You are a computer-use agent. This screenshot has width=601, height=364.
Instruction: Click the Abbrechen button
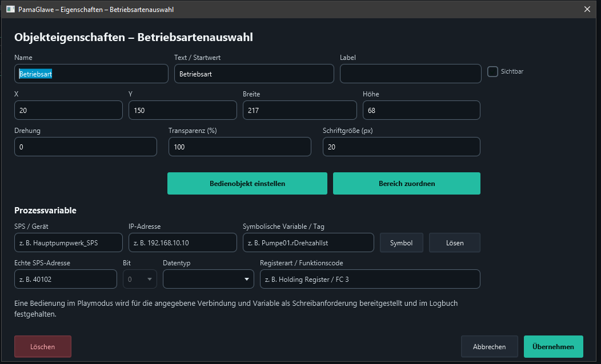[489, 346]
